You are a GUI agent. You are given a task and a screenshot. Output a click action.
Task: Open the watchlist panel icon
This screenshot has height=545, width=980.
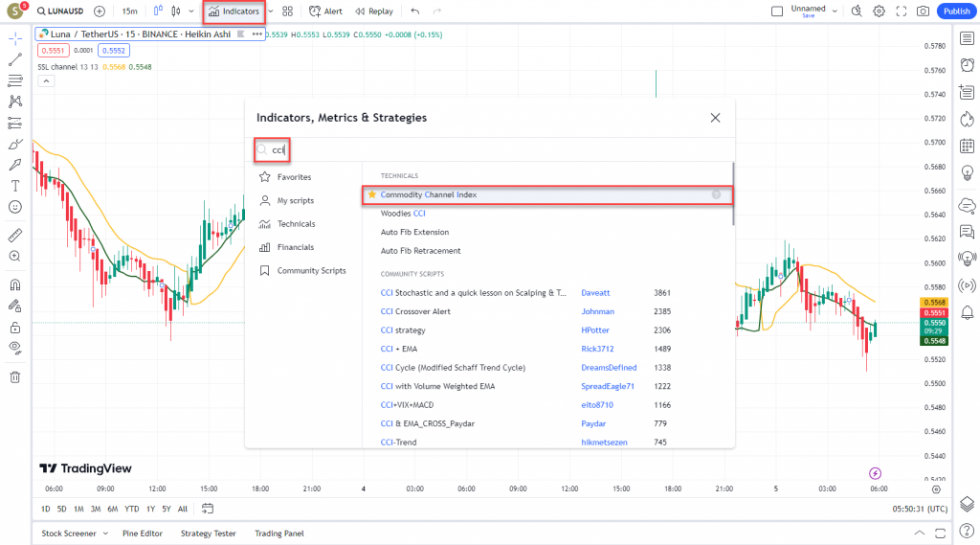pos(967,39)
